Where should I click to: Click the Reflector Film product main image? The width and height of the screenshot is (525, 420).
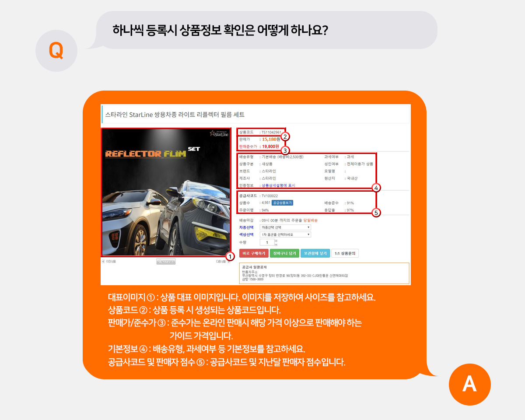coord(166,192)
